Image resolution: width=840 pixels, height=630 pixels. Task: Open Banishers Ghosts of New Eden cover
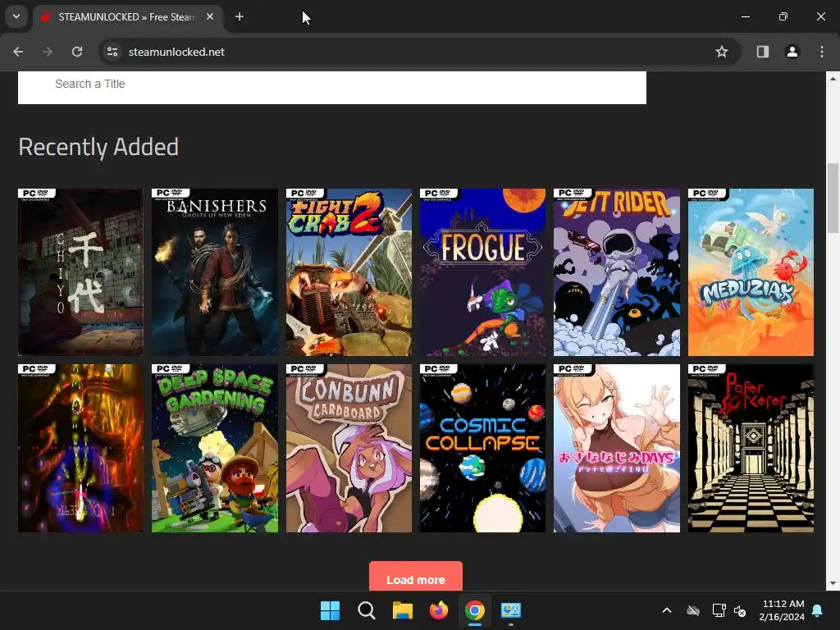[215, 272]
